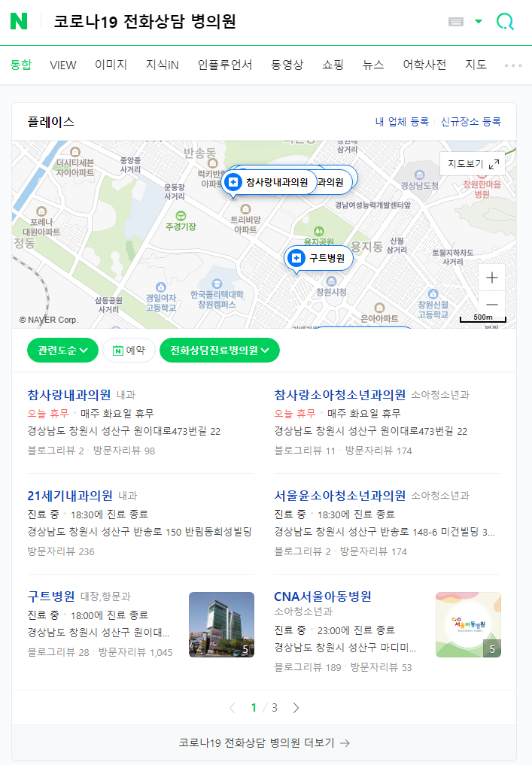Click 포레나대원아파트 map icon
532x765 pixels.
[x=41, y=211]
